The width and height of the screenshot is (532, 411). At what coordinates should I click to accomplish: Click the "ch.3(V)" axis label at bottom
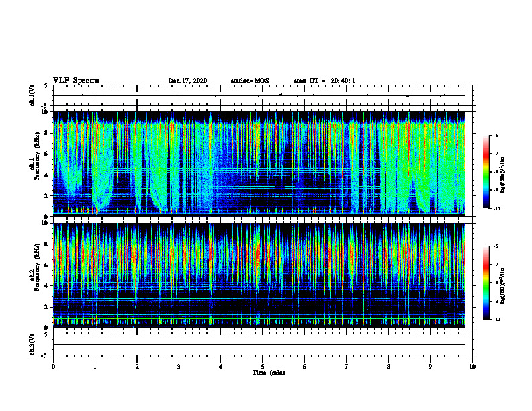click(x=32, y=345)
